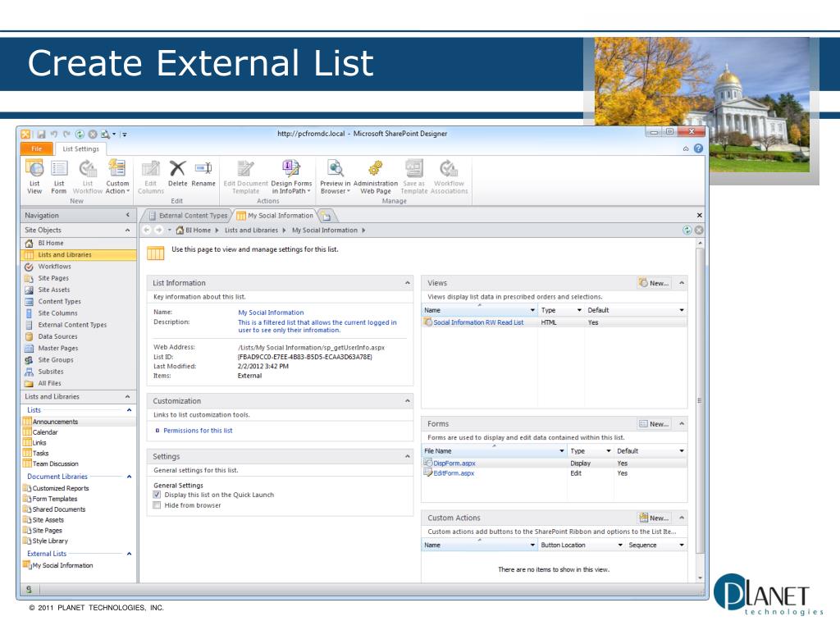Click the Delete ribbon button

(177, 173)
